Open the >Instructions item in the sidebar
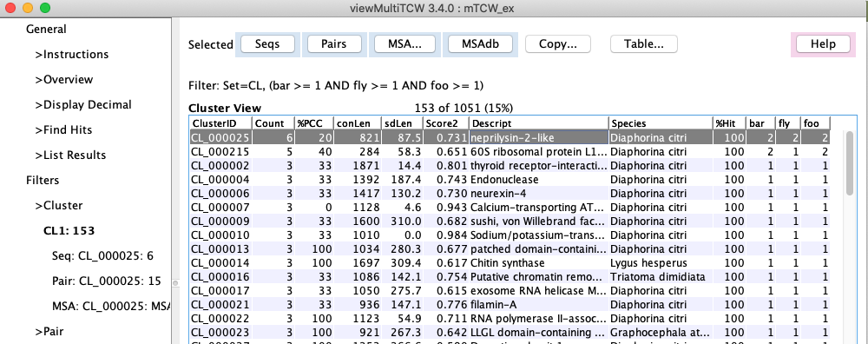The image size is (868, 344). 72,54
